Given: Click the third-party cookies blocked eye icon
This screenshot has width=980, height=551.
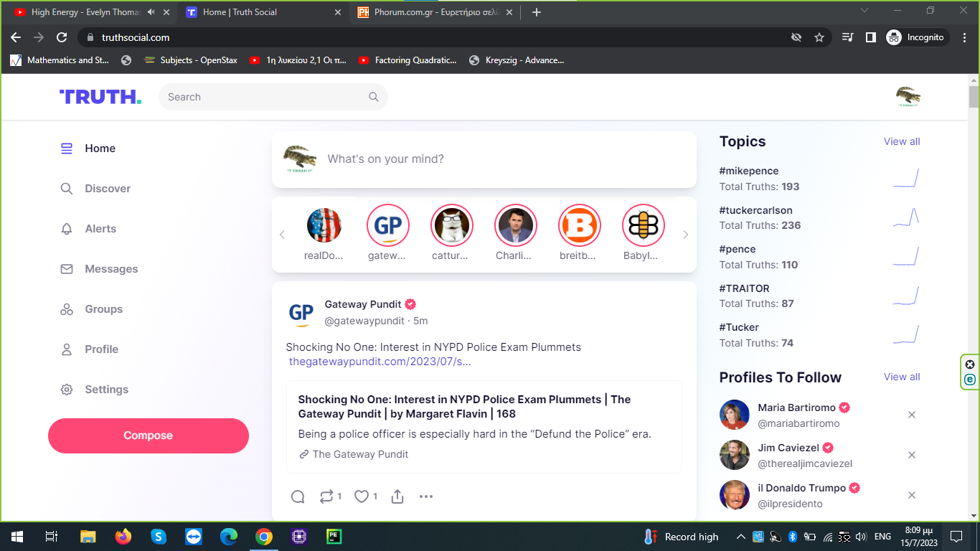Looking at the screenshot, I should point(796,37).
